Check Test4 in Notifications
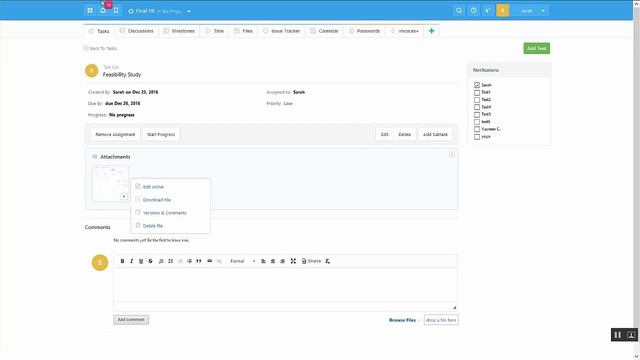The height and width of the screenshot is (360, 640). (x=477, y=107)
